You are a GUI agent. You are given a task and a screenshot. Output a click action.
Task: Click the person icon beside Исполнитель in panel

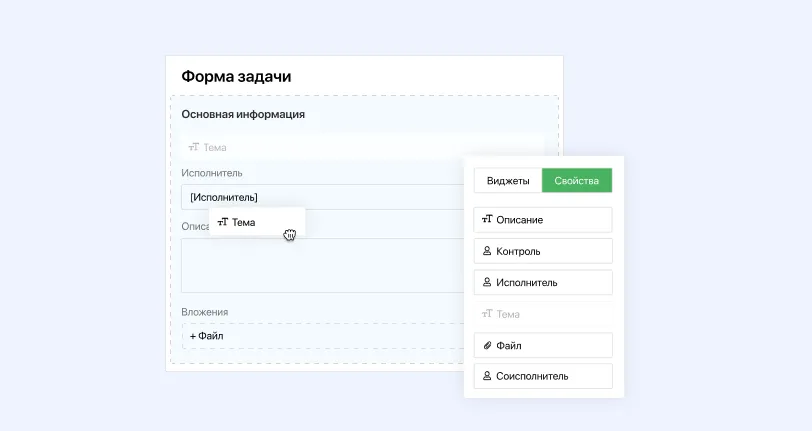click(487, 282)
